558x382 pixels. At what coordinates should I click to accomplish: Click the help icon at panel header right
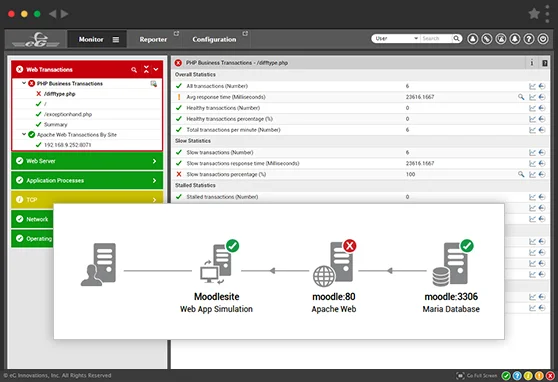click(x=544, y=63)
